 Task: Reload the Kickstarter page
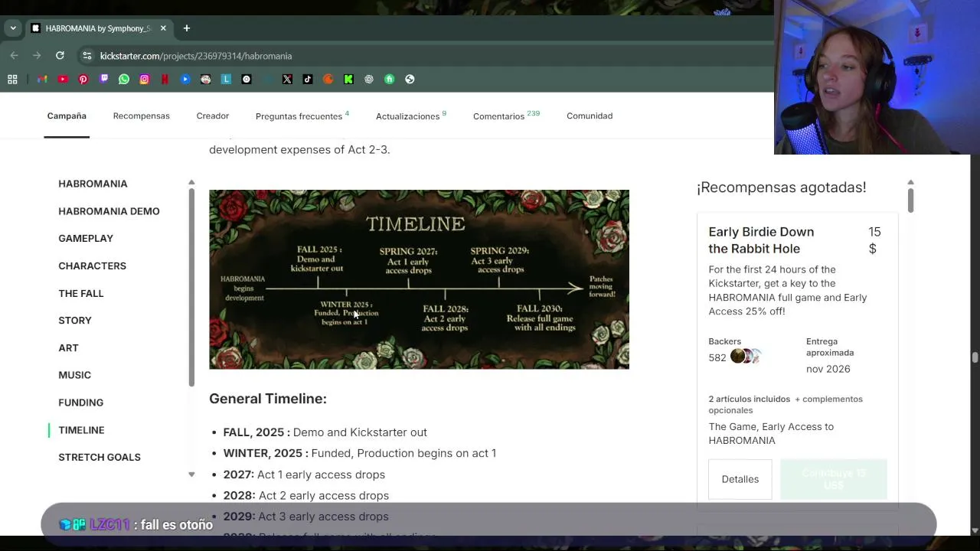(60, 56)
